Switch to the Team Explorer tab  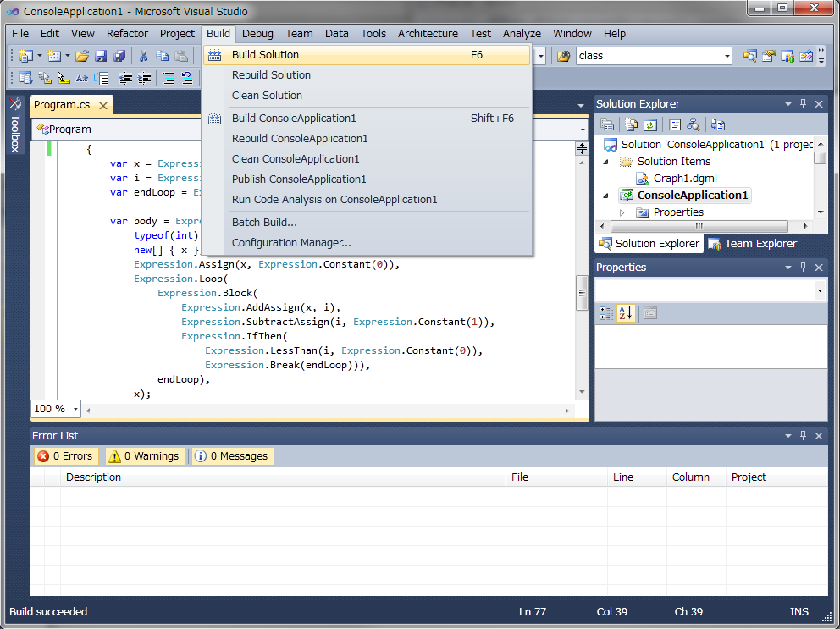[753, 243]
